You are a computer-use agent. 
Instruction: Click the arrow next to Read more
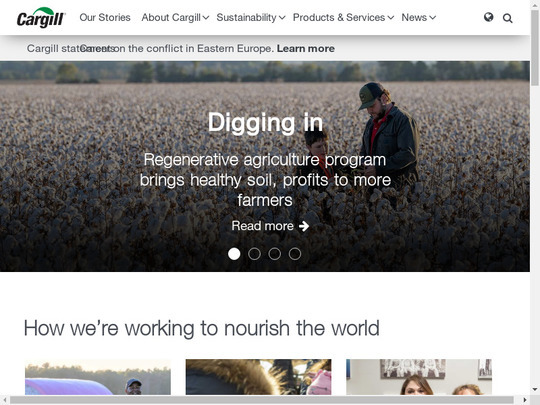coord(304,226)
